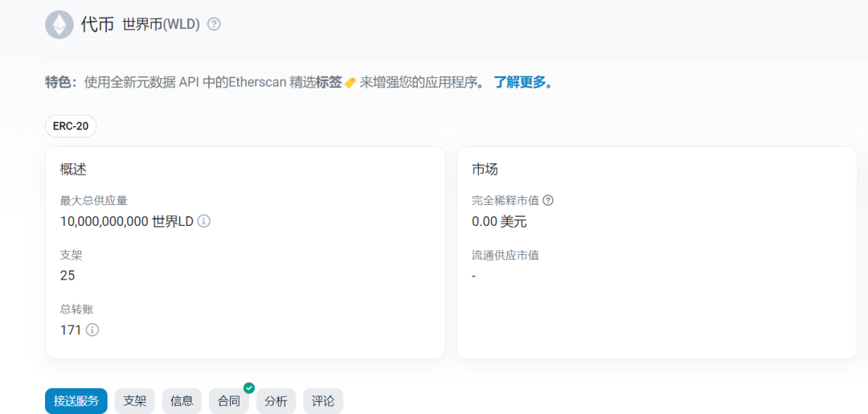Switch to the 分析 tab

[x=276, y=401]
